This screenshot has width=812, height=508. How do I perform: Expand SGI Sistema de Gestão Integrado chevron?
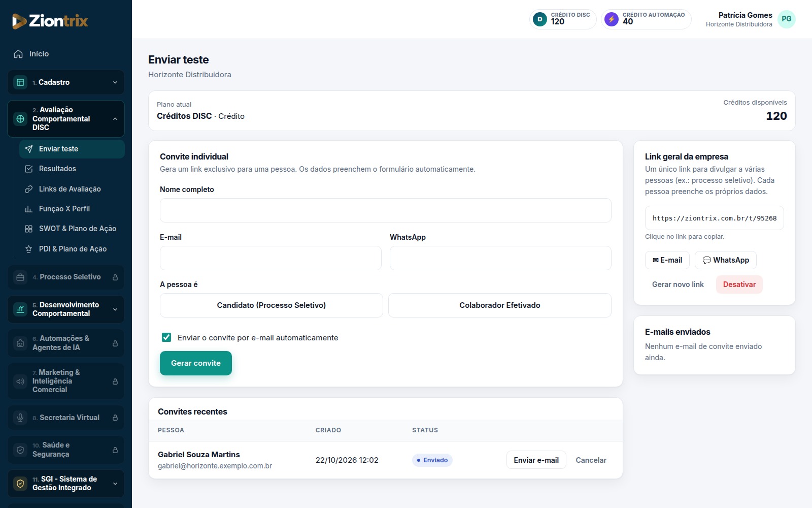tap(115, 484)
